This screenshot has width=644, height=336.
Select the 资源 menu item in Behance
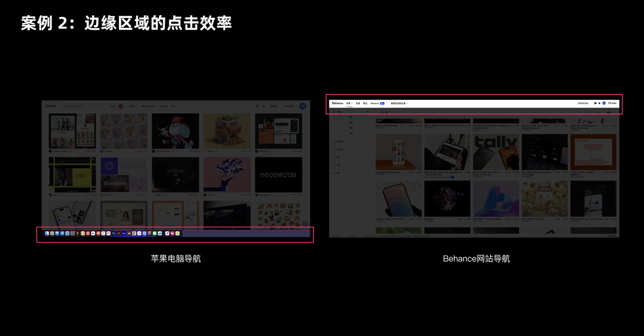(358, 103)
